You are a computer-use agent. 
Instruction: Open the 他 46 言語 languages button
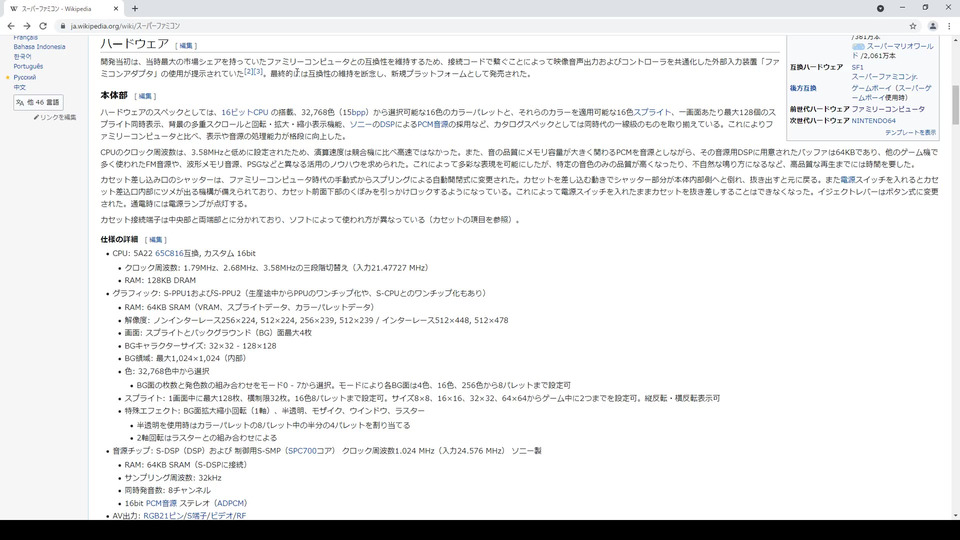pos(38,102)
